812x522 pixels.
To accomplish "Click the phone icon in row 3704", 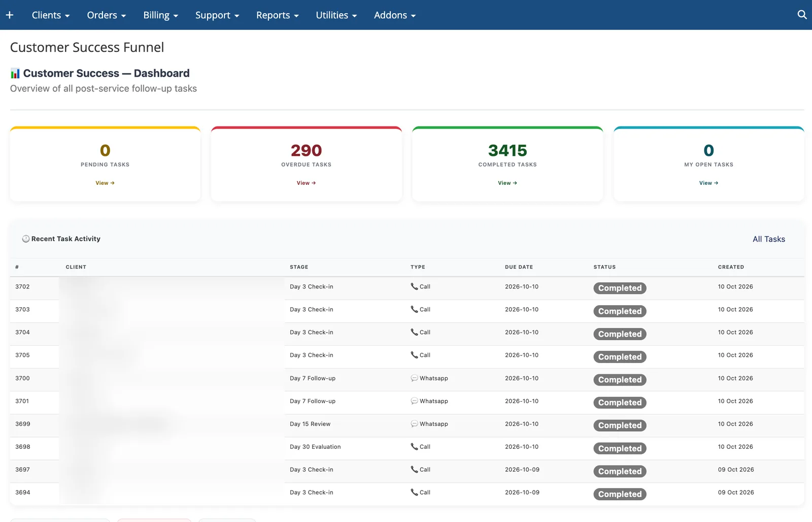I will click(414, 332).
